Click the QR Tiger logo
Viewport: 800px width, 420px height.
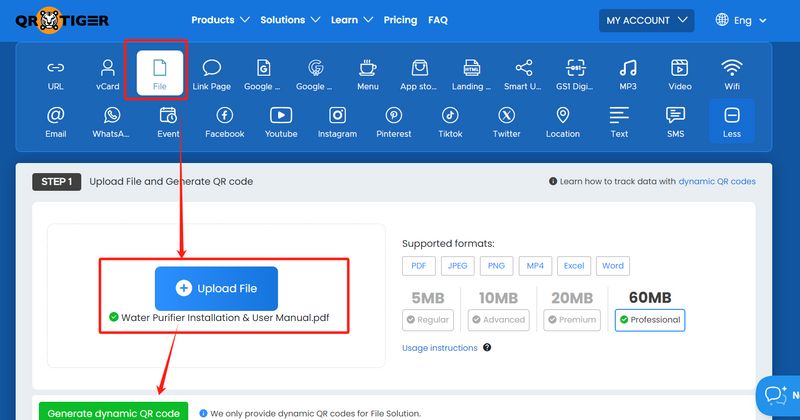tap(62, 20)
